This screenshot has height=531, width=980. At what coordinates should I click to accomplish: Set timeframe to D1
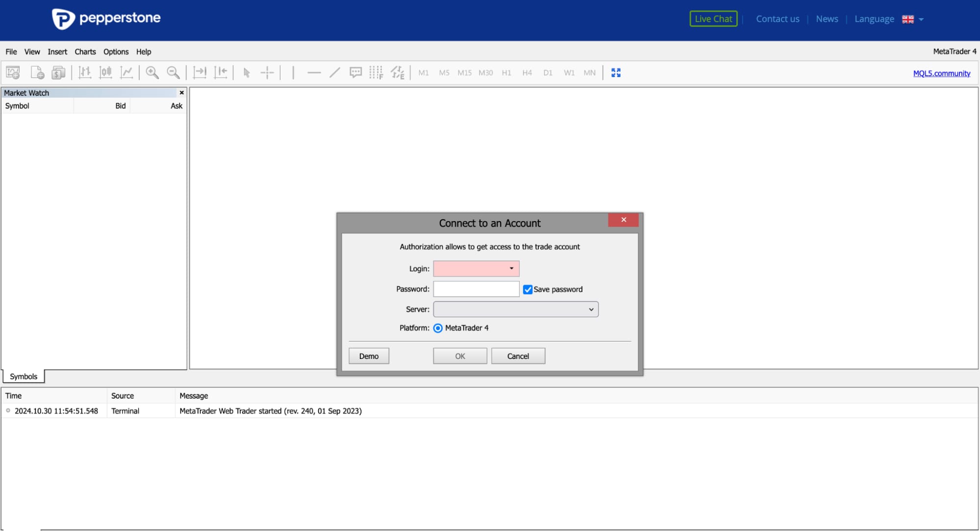548,73
